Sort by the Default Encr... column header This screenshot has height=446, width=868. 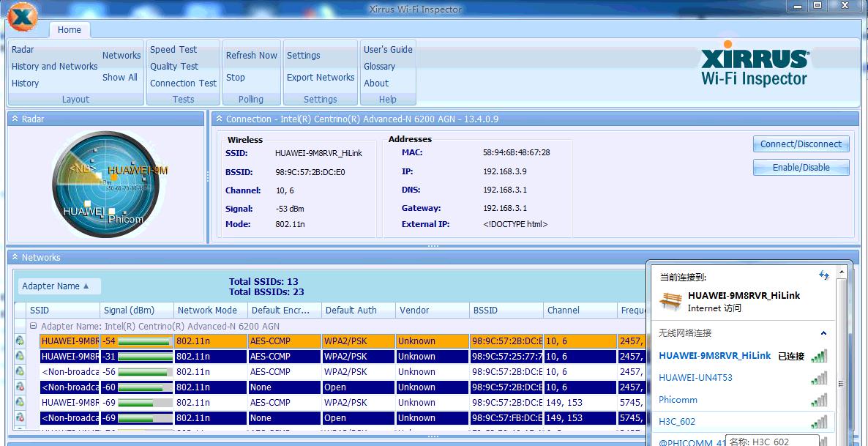[x=285, y=311]
